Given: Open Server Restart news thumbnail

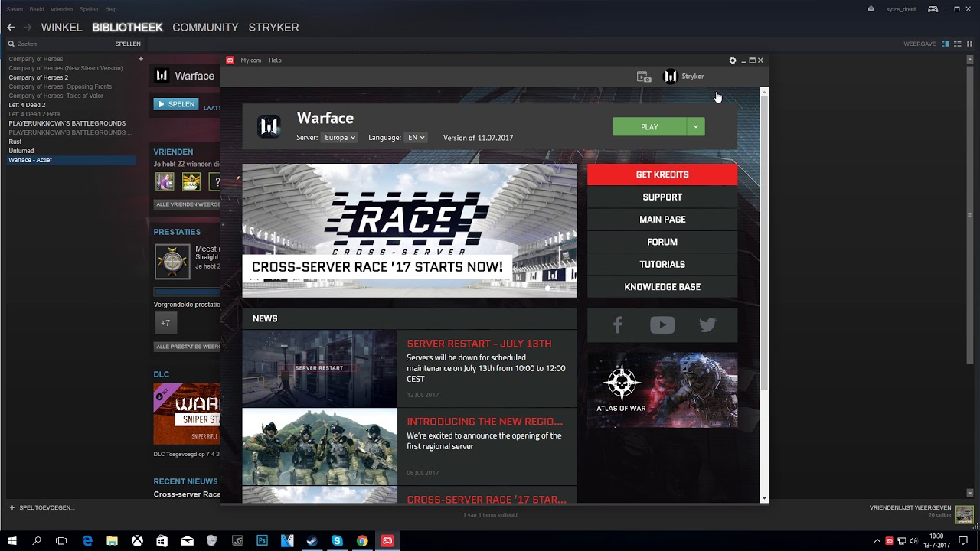Looking at the screenshot, I should point(319,369).
